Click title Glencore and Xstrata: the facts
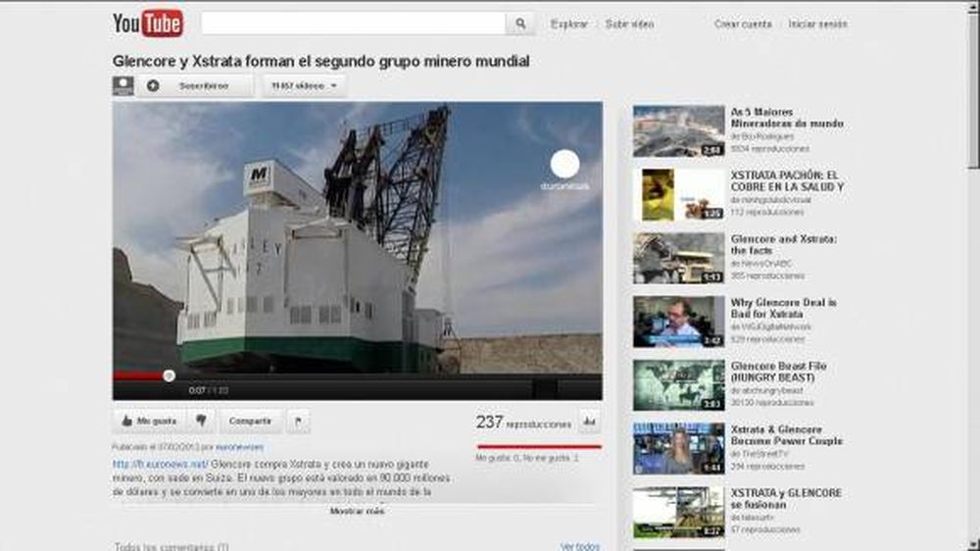The width and height of the screenshot is (980, 551). coord(784,244)
